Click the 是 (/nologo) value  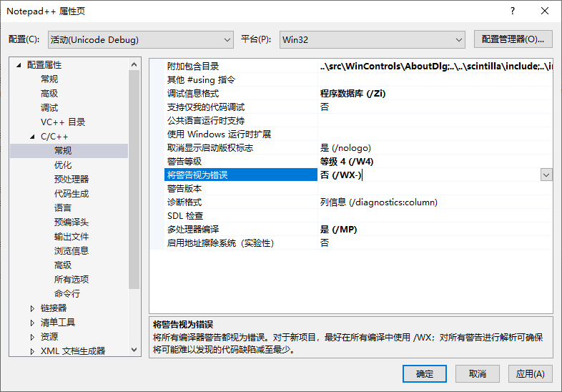click(x=345, y=148)
